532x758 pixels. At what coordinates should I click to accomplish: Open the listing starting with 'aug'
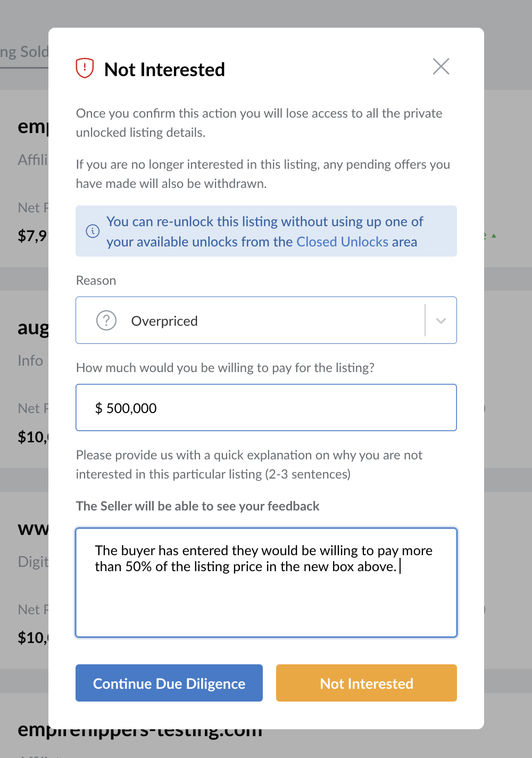click(x=33, y=328)
